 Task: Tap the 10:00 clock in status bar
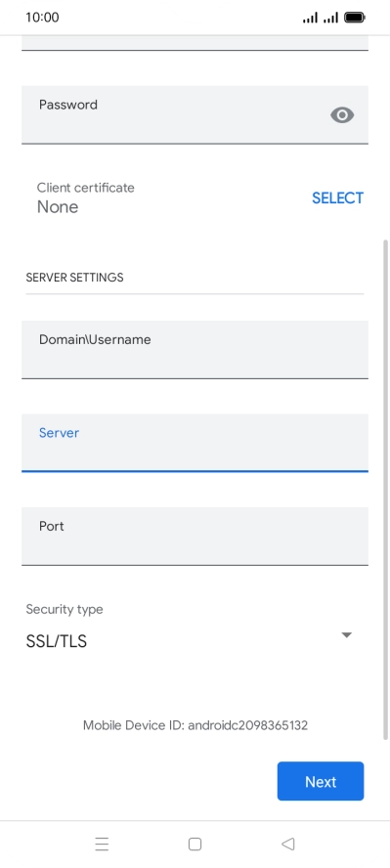[42, 18]
